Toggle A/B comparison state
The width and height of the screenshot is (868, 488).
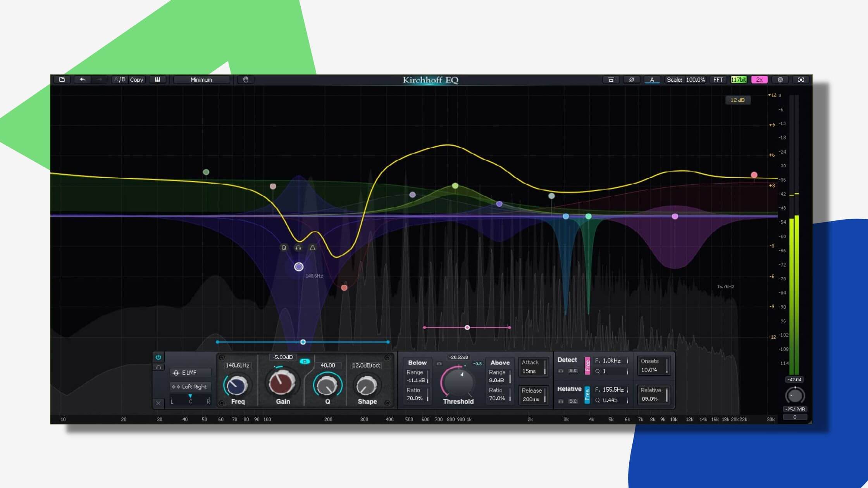(x=120, y=79)
